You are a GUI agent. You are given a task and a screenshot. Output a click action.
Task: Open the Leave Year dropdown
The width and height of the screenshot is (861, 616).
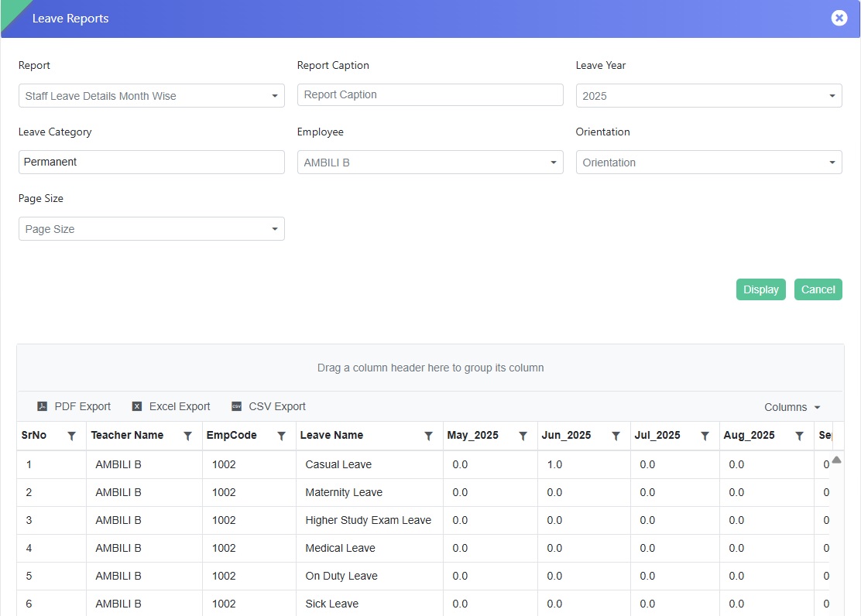(x=708, y=96)
